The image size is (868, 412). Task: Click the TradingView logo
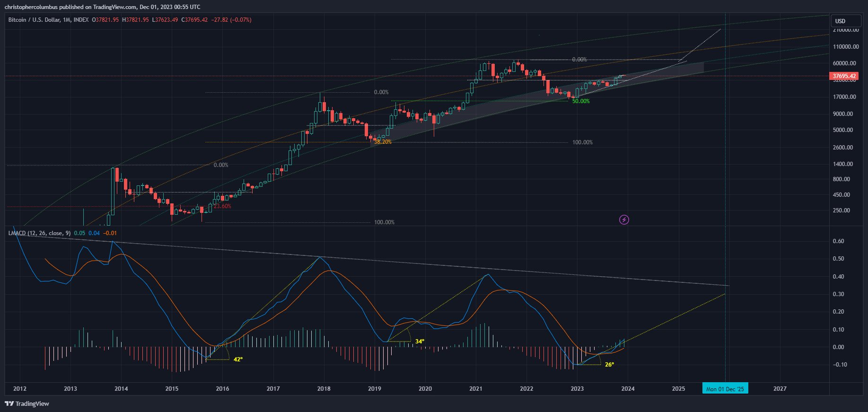(x=27, y=403)
